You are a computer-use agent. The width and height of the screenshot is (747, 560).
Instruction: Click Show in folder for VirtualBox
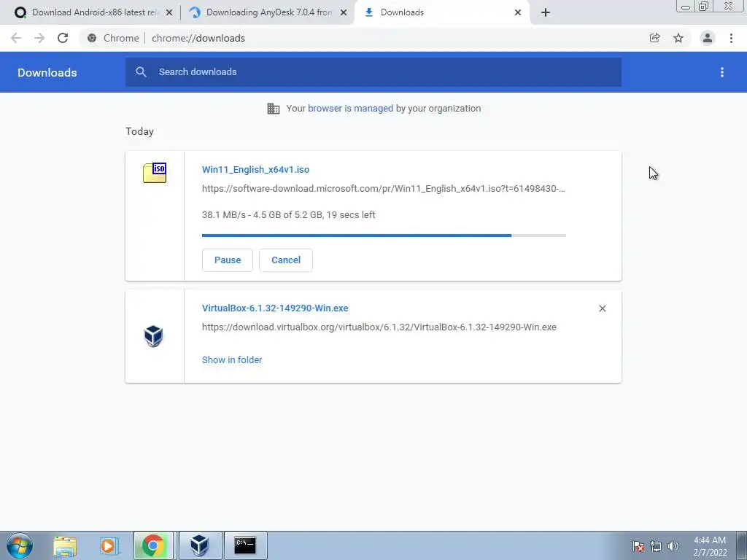pyautogui.click(x=232, y=360)
